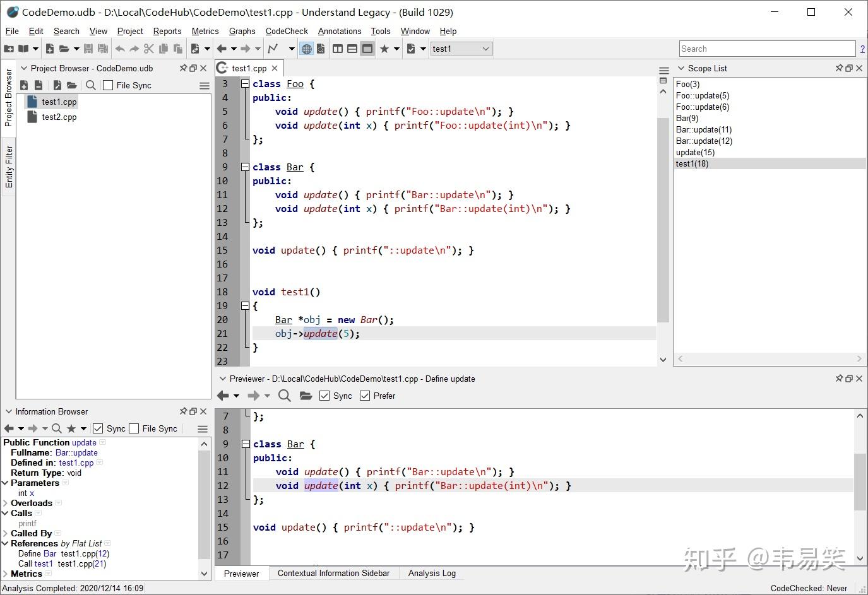Screen dimensions: 868x595
Task: Close the test1.cpp editor tab
Action: click(275, 68)
